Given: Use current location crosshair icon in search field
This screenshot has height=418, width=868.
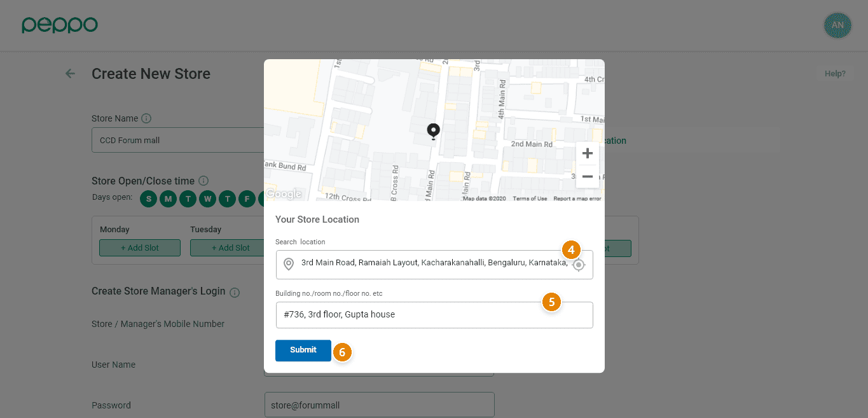Looking at the screenshot, I should click(x=578, y=265).
